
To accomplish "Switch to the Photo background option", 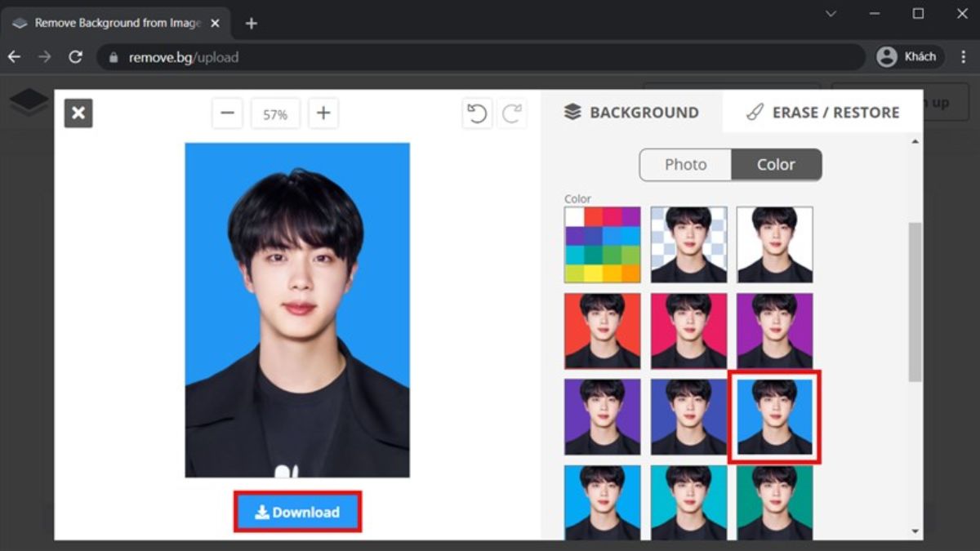I will pos(685,165).
